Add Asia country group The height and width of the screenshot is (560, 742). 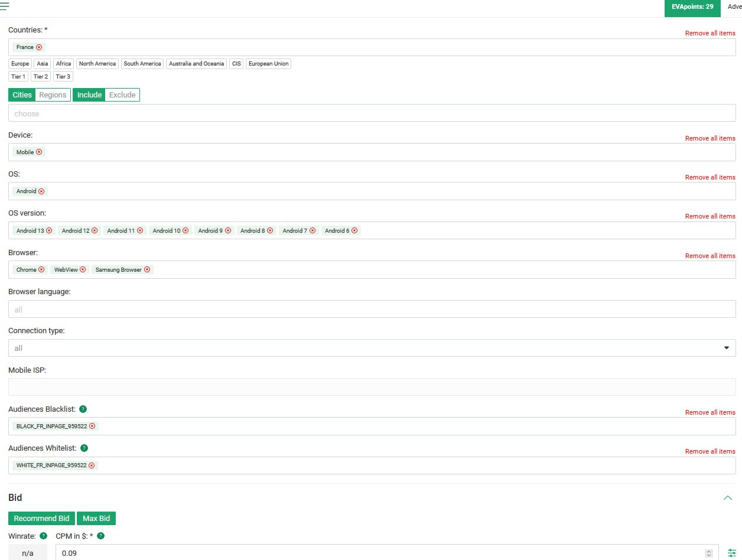pyautogui.click(x=43, y=64)
